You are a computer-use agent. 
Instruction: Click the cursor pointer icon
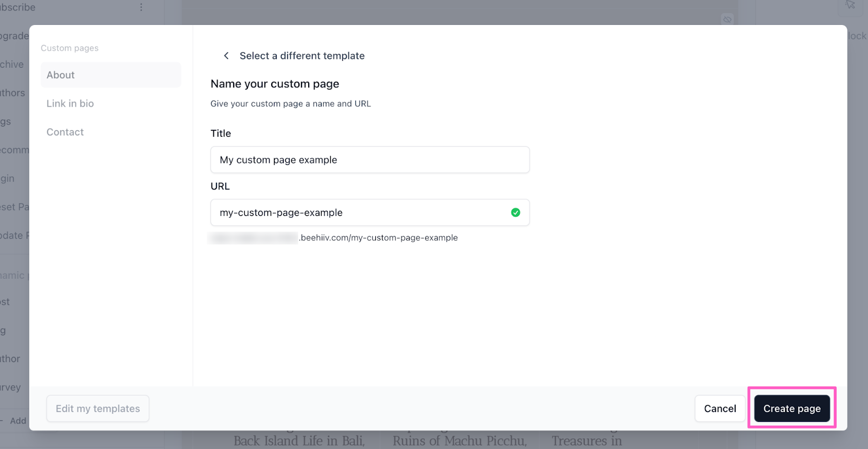(850, 5)
